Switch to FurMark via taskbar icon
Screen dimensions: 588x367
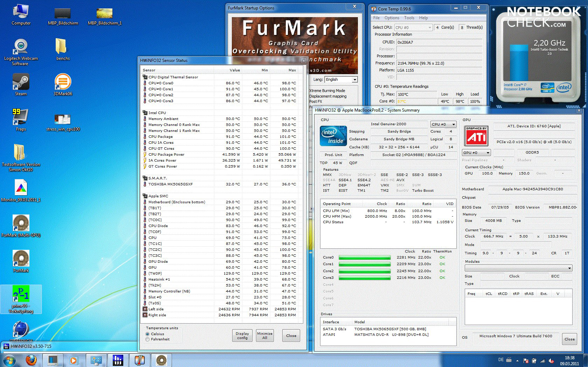(x=161, y=360)
